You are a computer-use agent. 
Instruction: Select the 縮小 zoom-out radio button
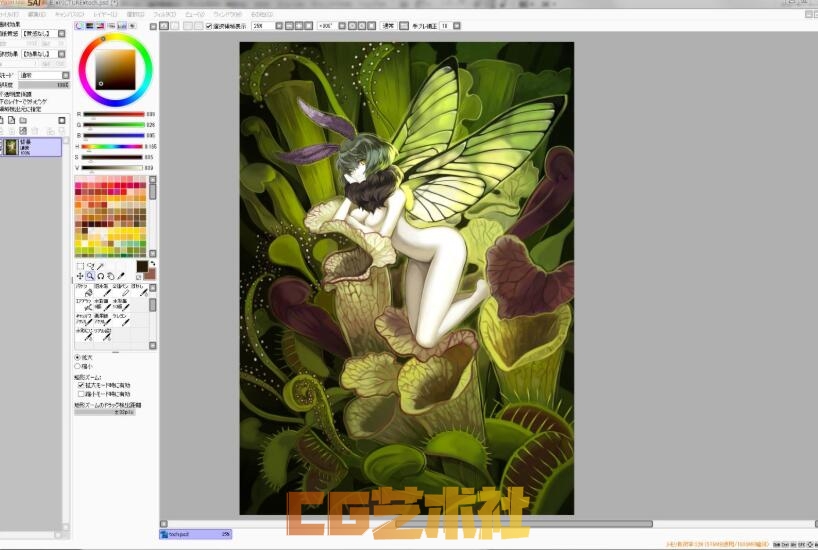pos(78,366)
